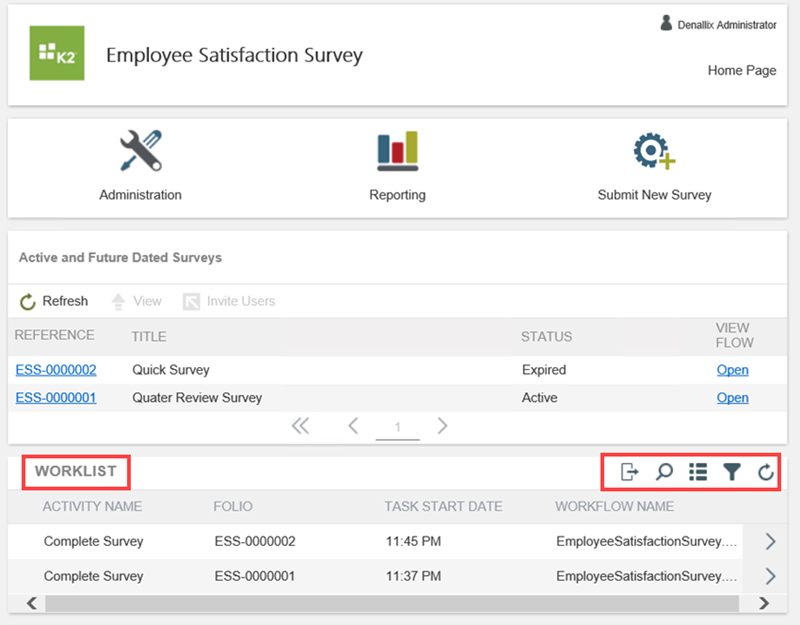Click the Administration wrench and screwdriver icon
Image resolution: width=800 pixels, height=625 pixels.
[140, 151]
